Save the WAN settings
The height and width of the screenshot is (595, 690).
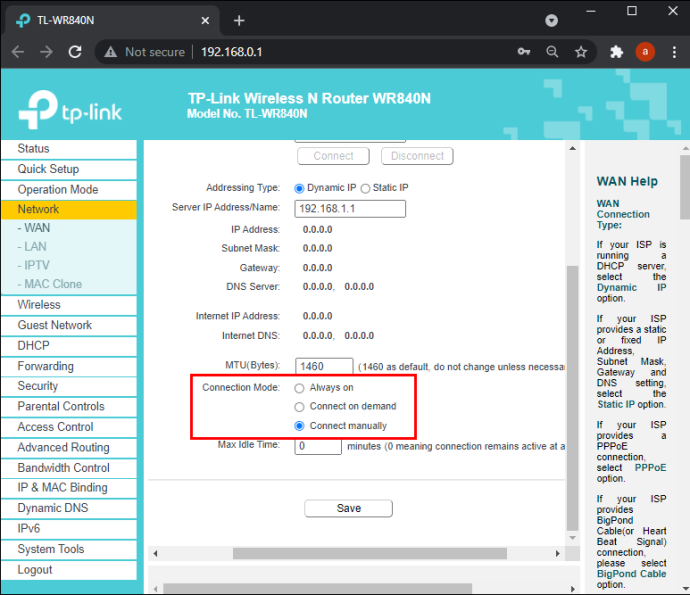(349, 508)
